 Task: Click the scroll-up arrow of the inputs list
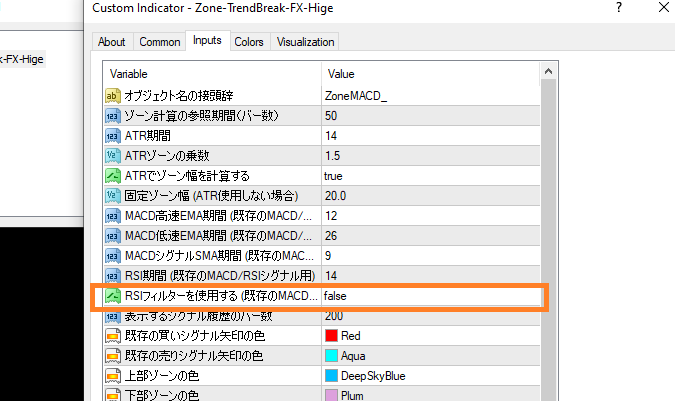548,71
